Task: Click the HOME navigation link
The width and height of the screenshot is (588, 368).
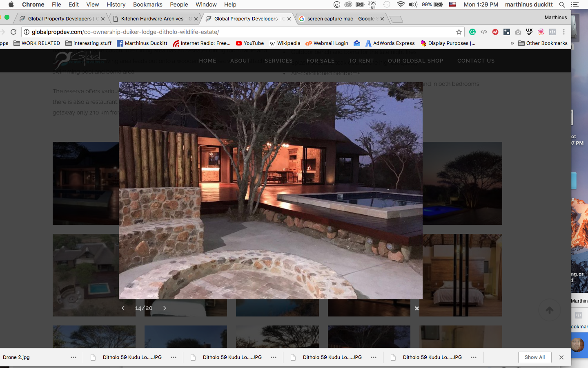Action: [x=207, y=61]
